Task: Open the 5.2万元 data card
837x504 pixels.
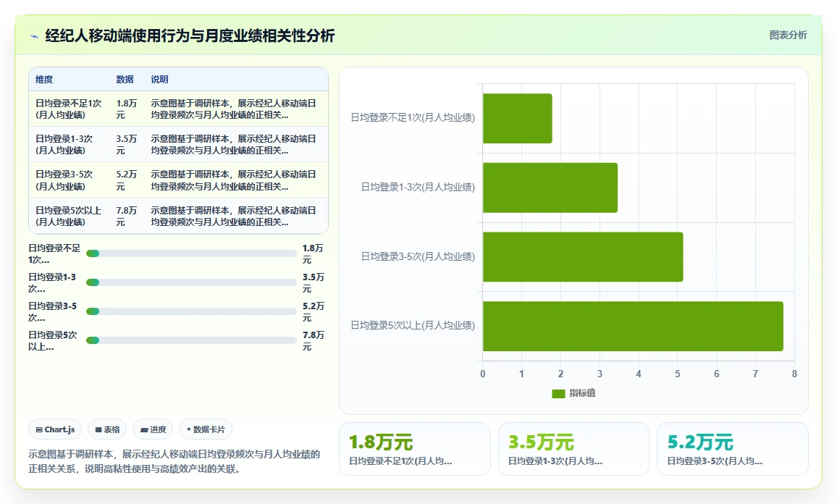Action: [x=733, y=449]
